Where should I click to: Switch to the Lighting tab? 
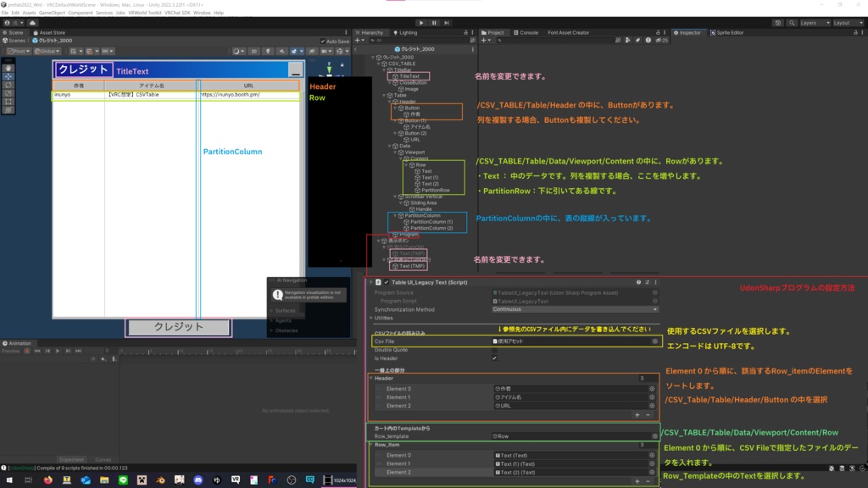tap(405, 32)
